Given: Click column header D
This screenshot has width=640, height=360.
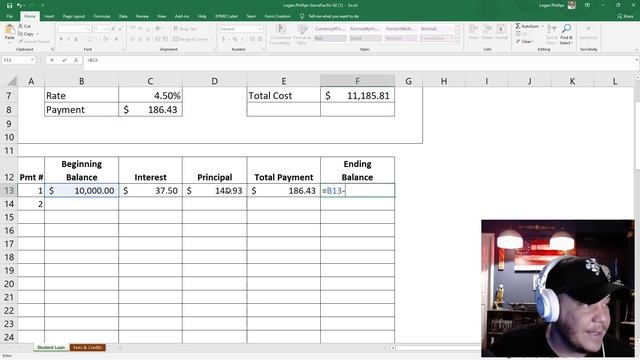Looking at the screenshot, I should click(215, 81).
